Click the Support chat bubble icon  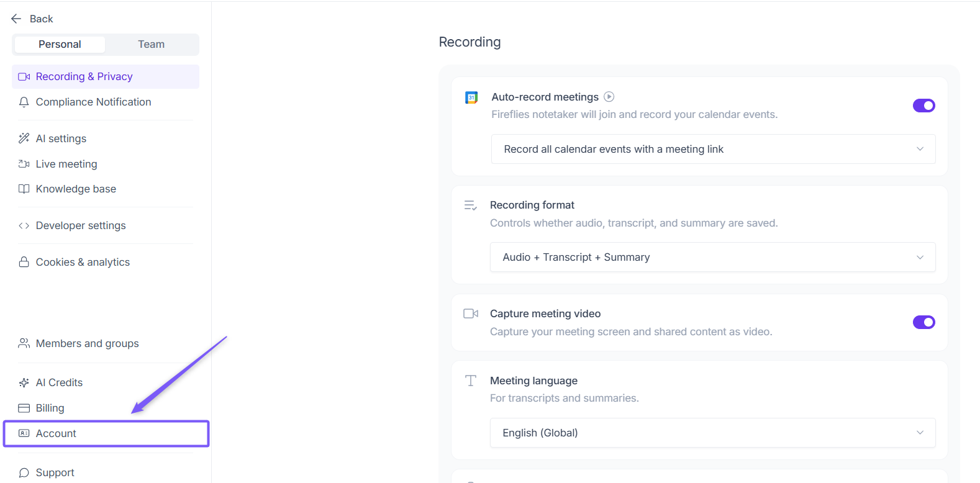pyautogui.click(x=24, y=472)
